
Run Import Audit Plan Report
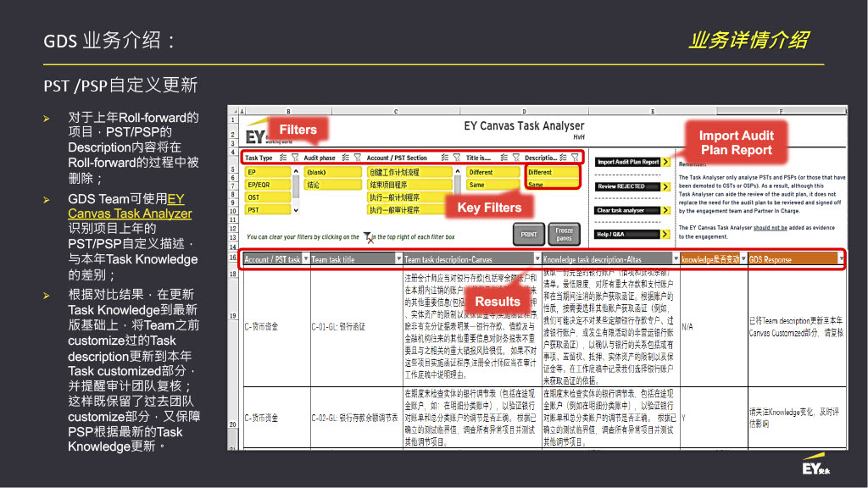pyautogui.click(x=632, y=162)
